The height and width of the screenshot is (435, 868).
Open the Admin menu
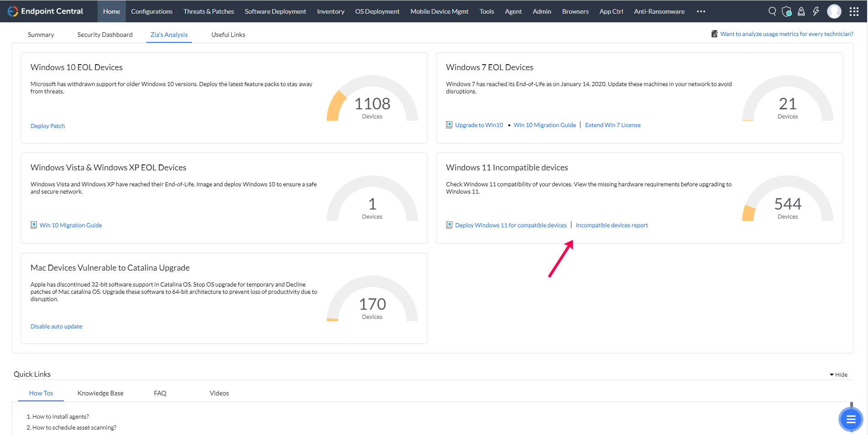click(x=542, y=11)
